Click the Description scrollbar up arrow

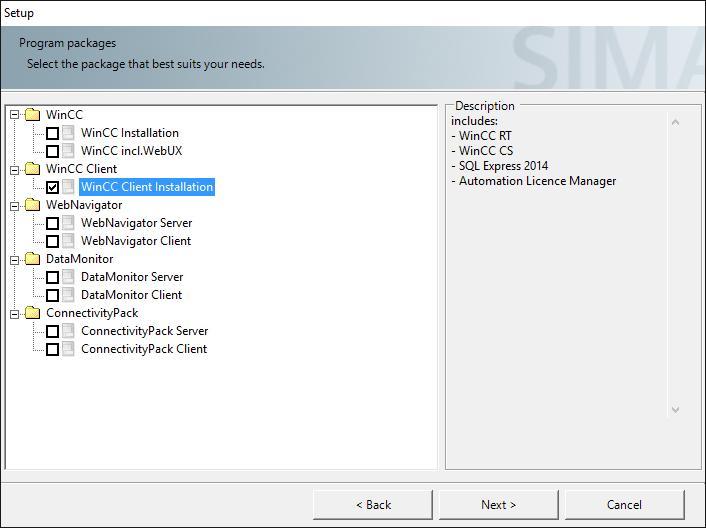coord(675,122)
